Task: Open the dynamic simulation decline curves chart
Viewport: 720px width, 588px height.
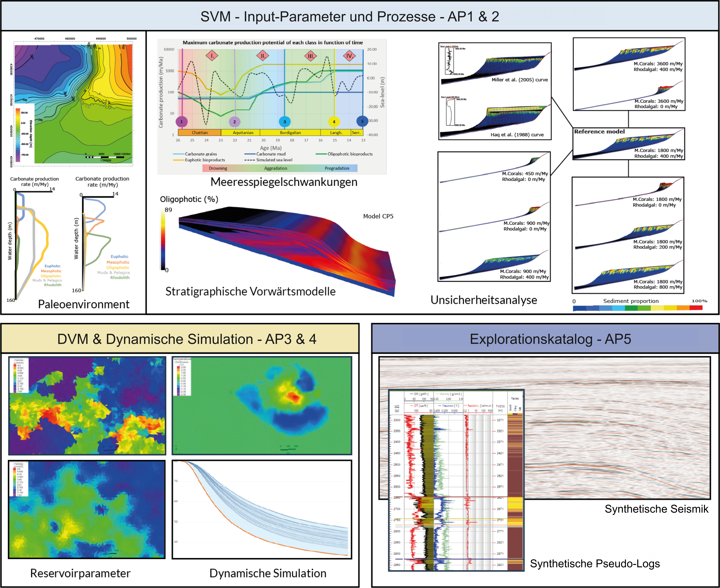Action: pyautogui.click(x=262, y=509)
